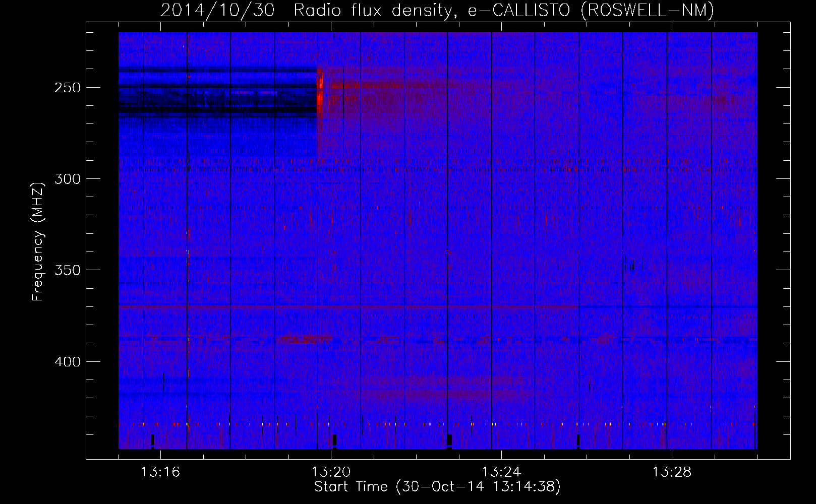Click the 'Start Time (30-Oct-14 13:14:38)' label
816x504 pixels.
click(x=437, y=487)
